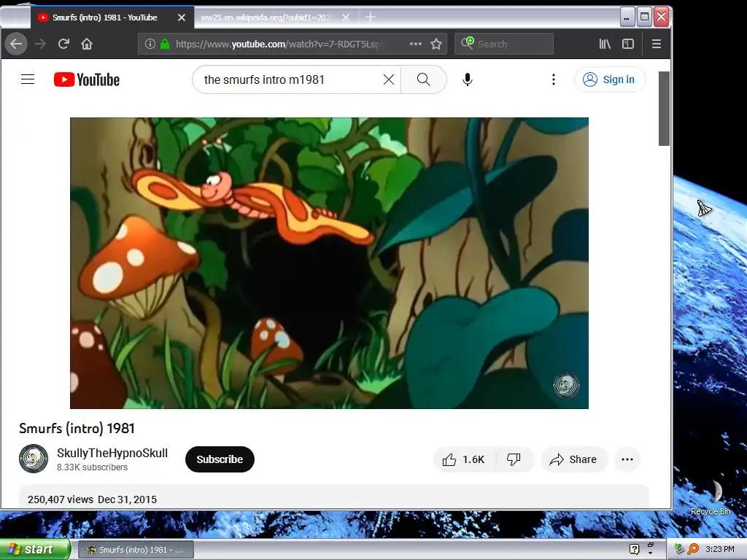Open YouTube settings three-dot menu
Screen dimensions: 747x560
553,79
